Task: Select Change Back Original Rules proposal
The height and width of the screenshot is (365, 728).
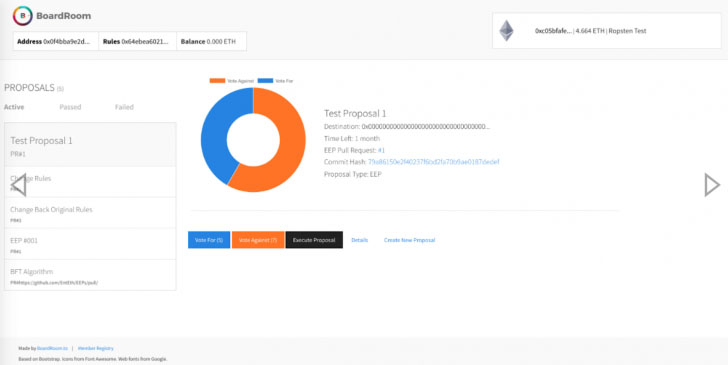Action: (90, 213)
